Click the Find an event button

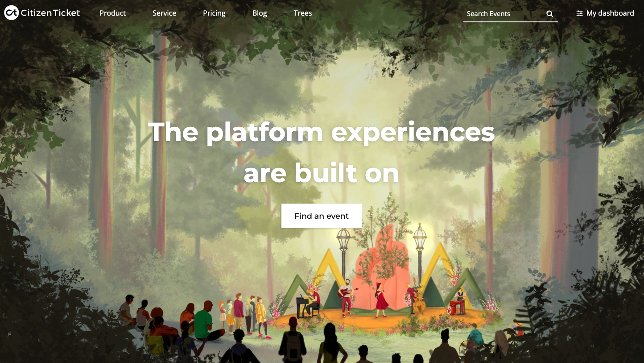coord(322,216)
